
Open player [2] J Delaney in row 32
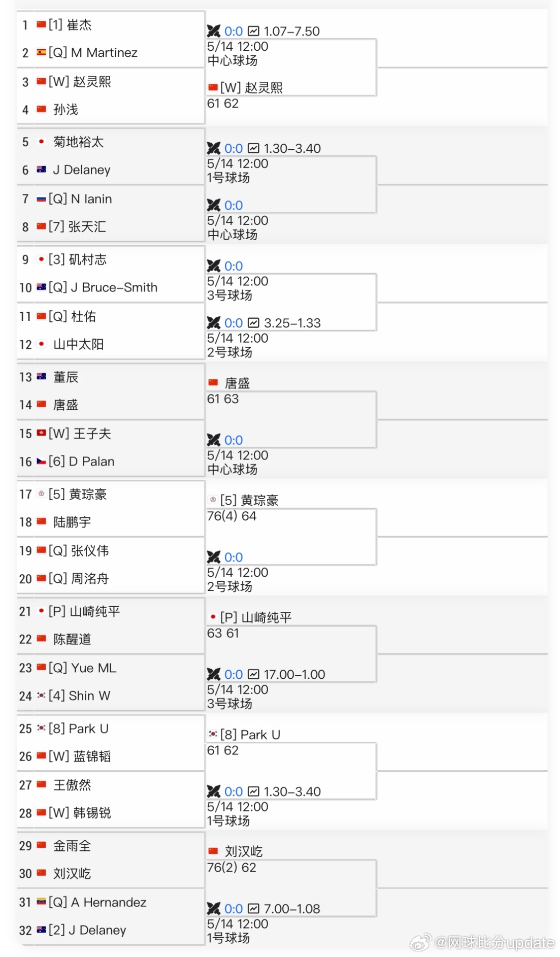click(87, 930)
